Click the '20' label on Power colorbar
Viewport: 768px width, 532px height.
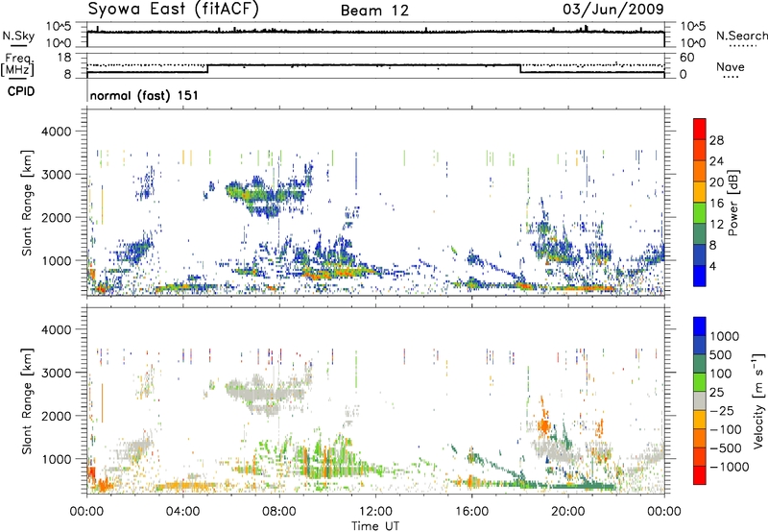pyautogui.click(x=716, y=182)
